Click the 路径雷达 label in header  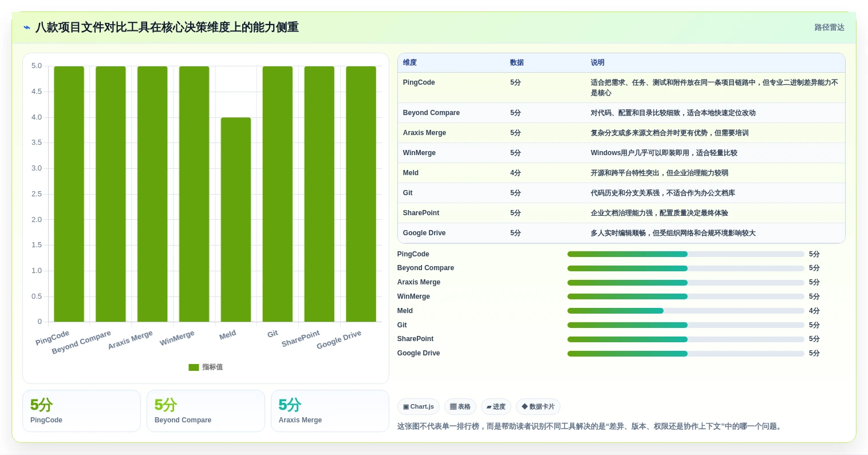(829, 27)
